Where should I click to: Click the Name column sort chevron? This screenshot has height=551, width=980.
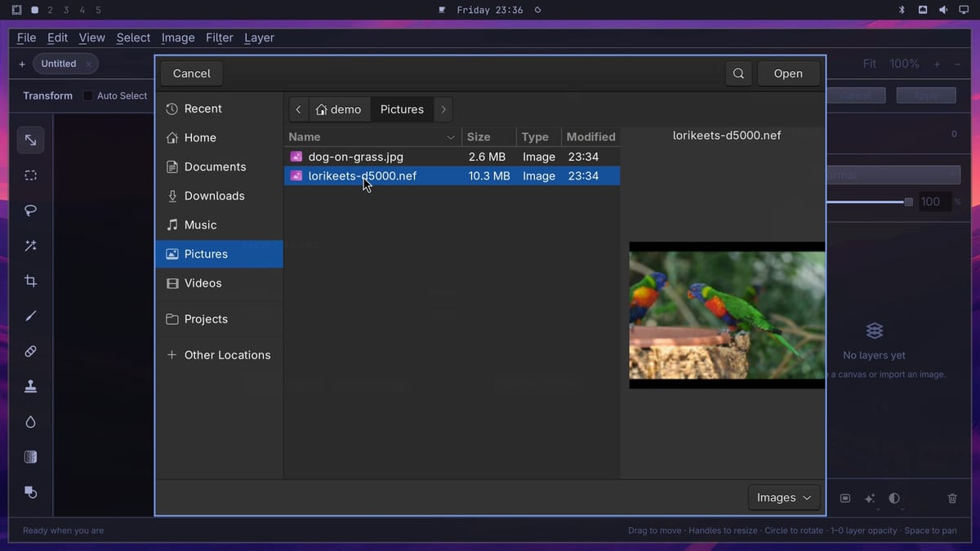[451, 137]
